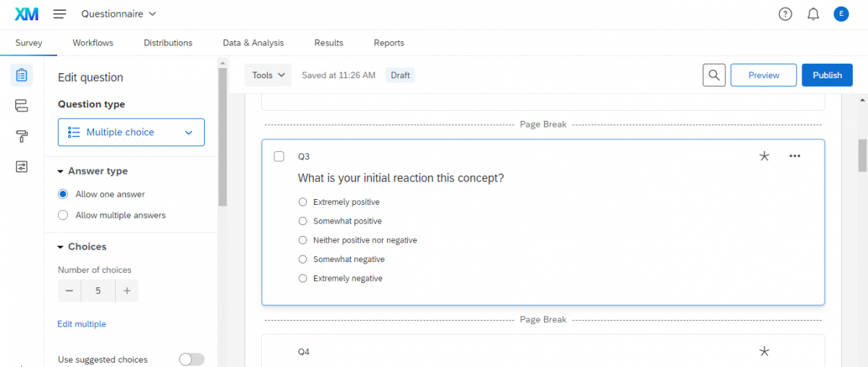Click the search magnifier button

(x=714, y=75)
